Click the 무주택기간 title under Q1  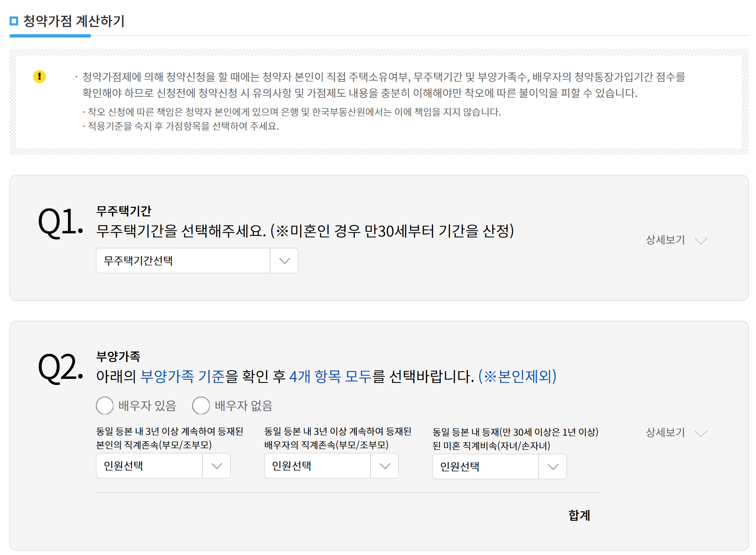[124, 211]
